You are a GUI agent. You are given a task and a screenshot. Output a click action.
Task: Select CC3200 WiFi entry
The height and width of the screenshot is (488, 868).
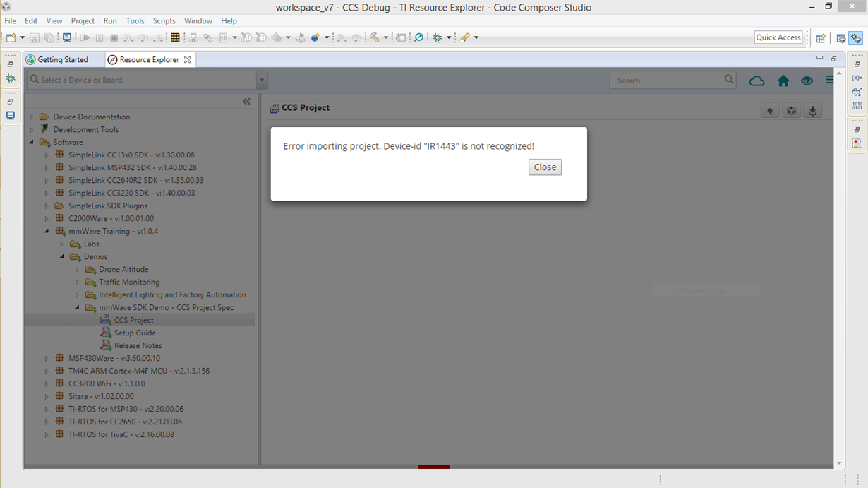(x=107, y=384)
